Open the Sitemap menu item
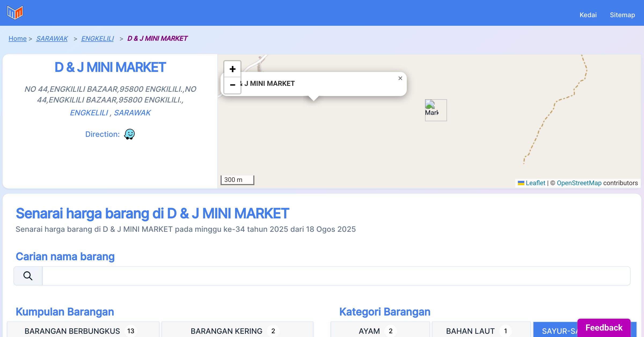Viewport: 644px width, 337px height. point(622,15)
